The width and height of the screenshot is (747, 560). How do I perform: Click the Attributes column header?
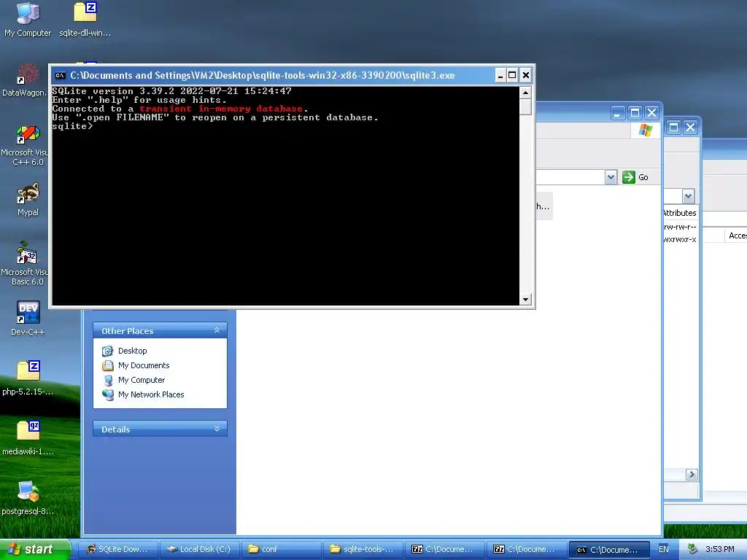click(x=680, y=213)
